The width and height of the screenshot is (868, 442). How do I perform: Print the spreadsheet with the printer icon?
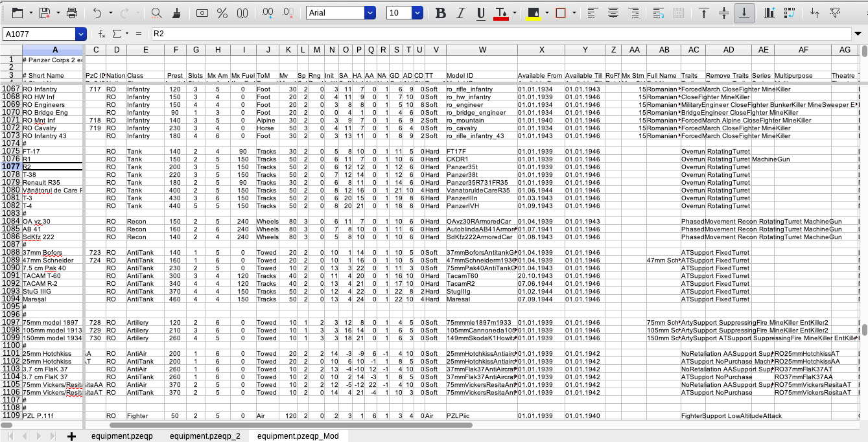coord(72,13)
